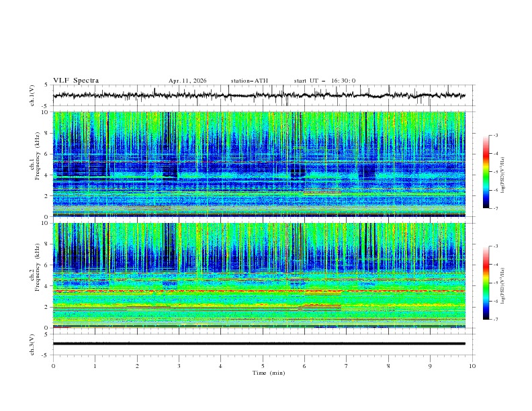The width and height of the screenshot is (532, 411).
Task: Click the lower color scale bar for ch.2
Action: click(x=486, y=283)
